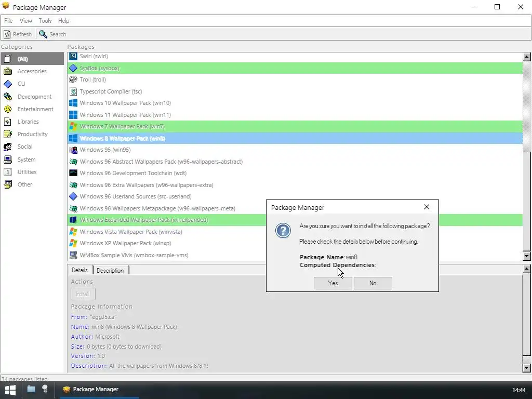Click the Windows Vista Wallpaper Pack icon

click(x=73, y=232)
